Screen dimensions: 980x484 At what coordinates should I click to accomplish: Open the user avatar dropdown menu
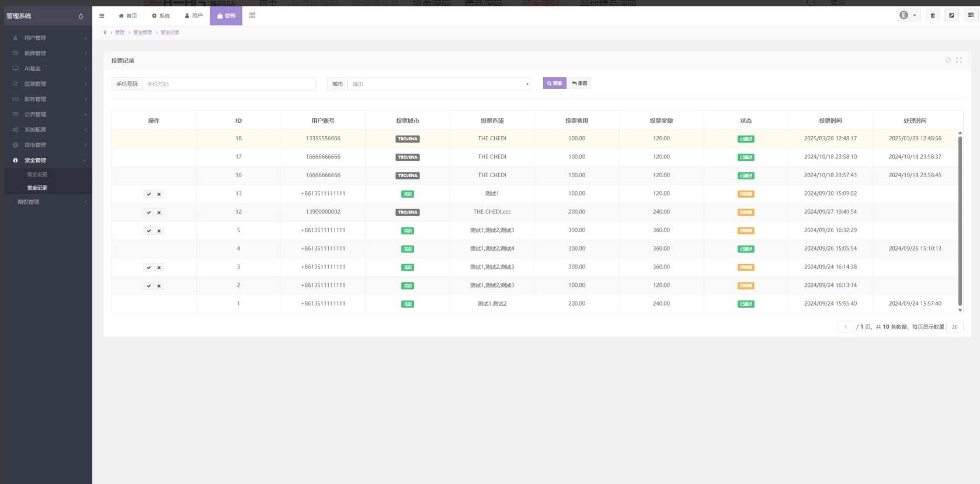[x=908, y=16]
